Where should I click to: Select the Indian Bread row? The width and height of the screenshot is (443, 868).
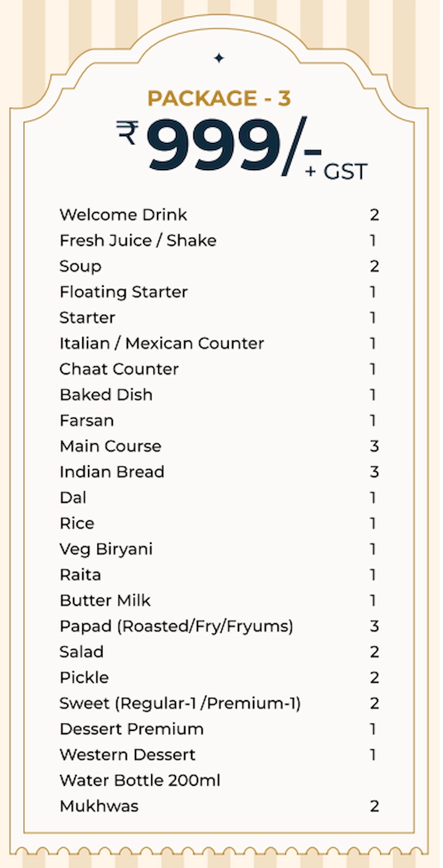219,472
